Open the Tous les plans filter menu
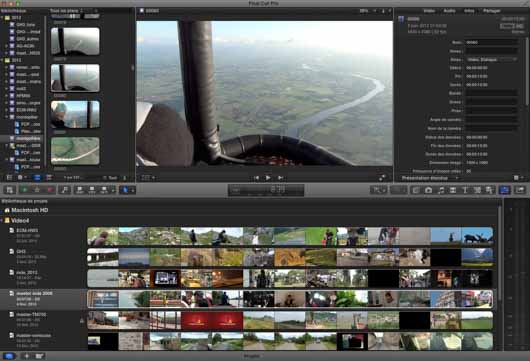Image resolution: width=530 pixels, height=361 pixels. pos(67,11)
